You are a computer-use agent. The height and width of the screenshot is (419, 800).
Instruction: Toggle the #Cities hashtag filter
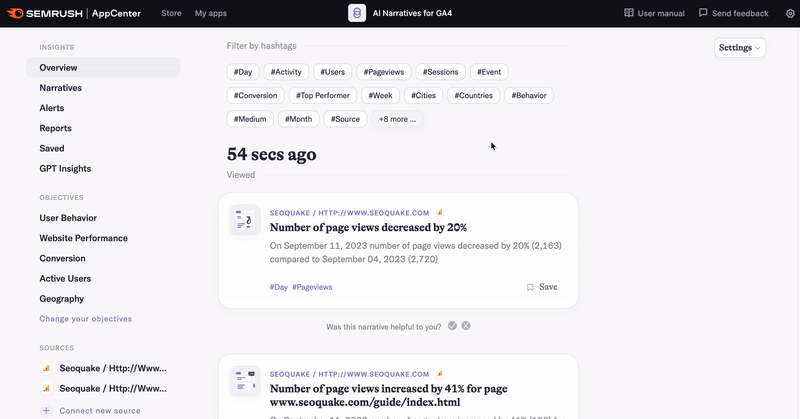tap(423, 95)
